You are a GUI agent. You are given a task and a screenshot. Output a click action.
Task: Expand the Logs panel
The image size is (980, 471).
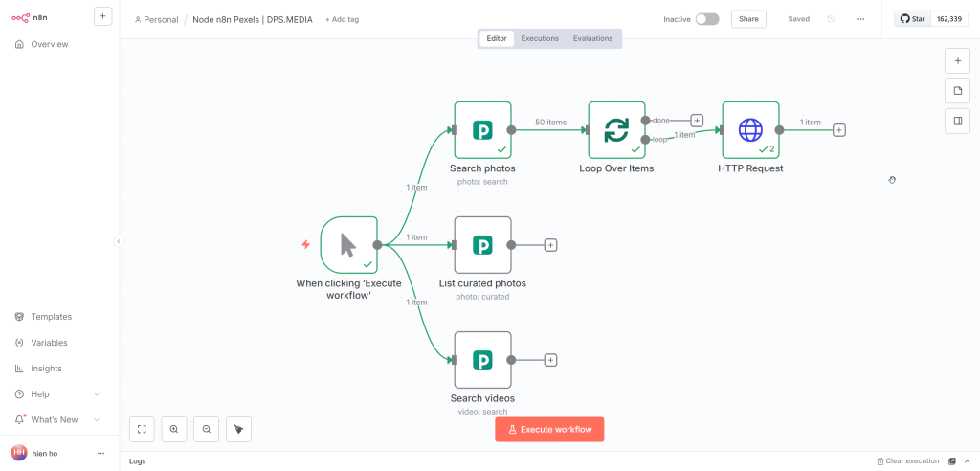point(138,461)
